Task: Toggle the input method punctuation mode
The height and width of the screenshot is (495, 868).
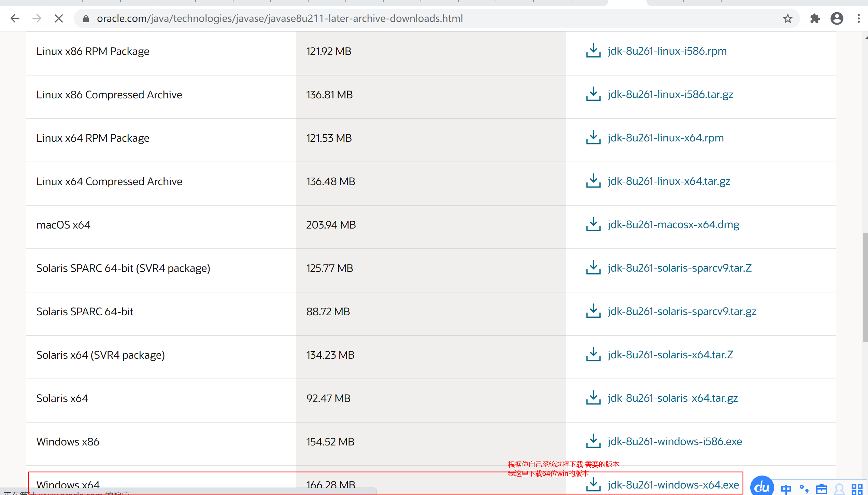Action: (804, 489)
